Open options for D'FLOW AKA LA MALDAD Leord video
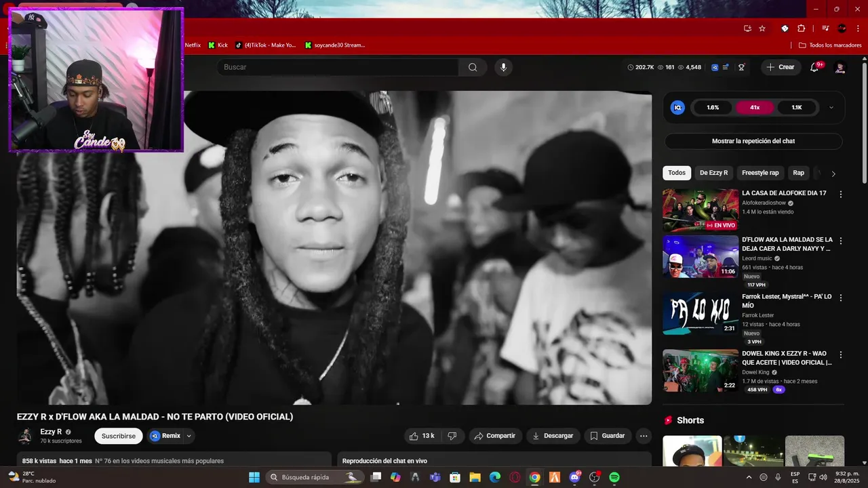This screenshot has height=488, width=868. tap(841, 241)
